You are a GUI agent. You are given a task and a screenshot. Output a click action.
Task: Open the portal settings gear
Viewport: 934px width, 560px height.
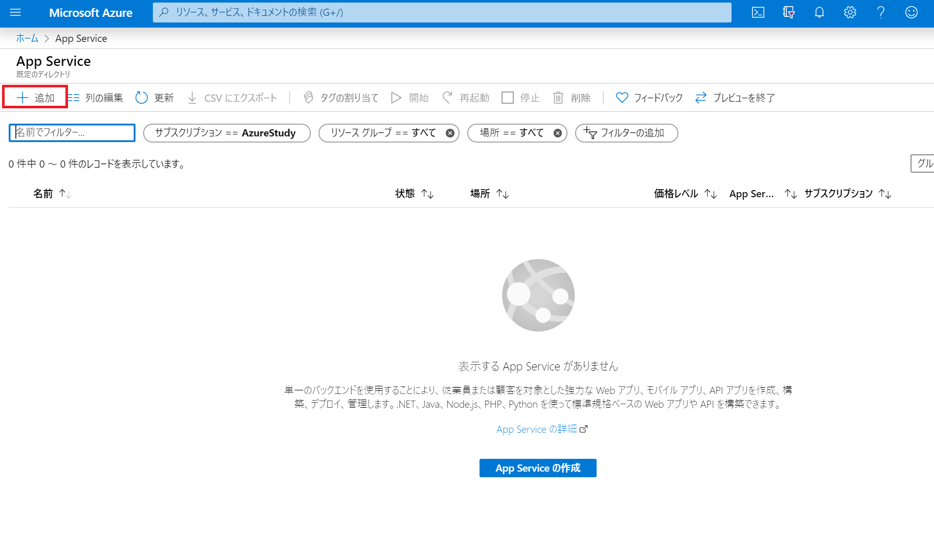click(x=850, y=13)
